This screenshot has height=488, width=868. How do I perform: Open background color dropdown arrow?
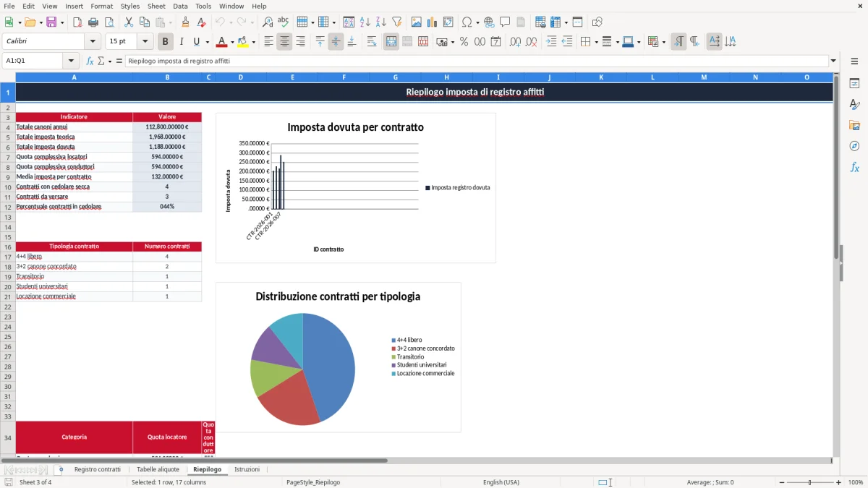[254, 42]
